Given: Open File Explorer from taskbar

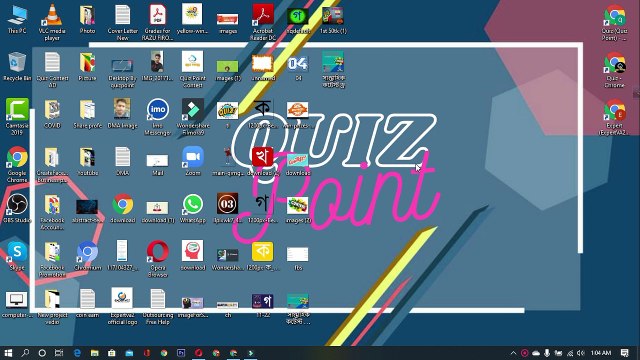Looking at the screenshot, I should [x=94, y=353].
